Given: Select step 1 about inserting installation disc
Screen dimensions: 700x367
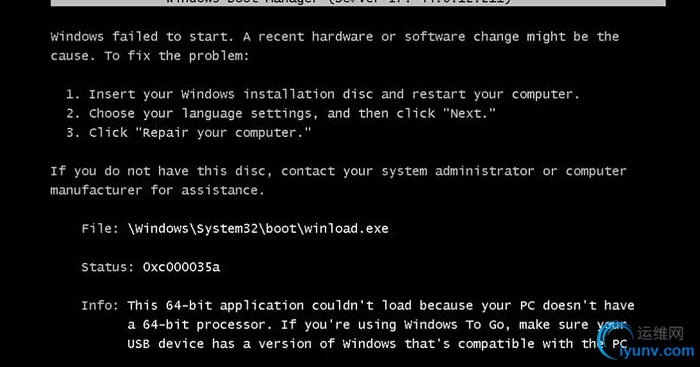Looking at the screenshot, I should coord(322,94).
